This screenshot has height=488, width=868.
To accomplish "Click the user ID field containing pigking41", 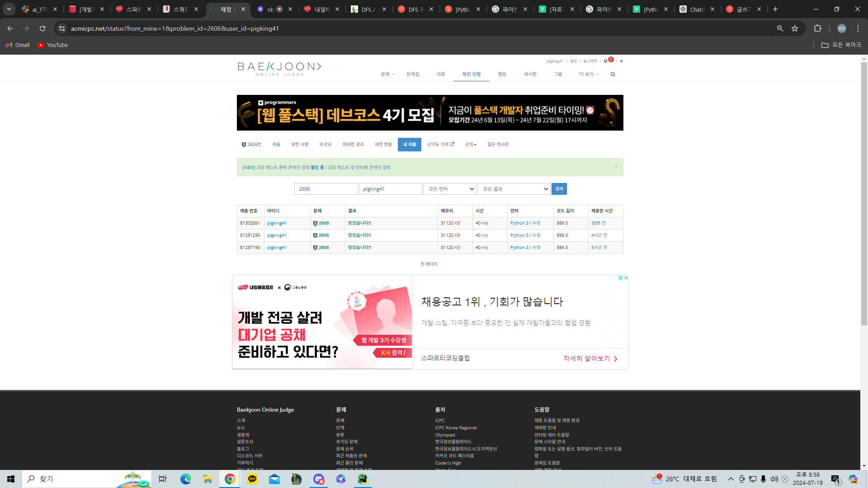I will [x=390, y=189].
